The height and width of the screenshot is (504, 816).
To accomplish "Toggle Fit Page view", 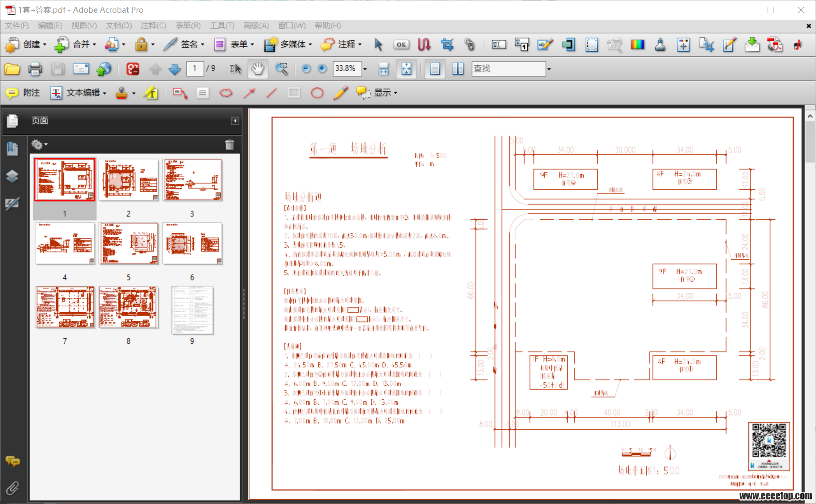I will pos(406,69).
